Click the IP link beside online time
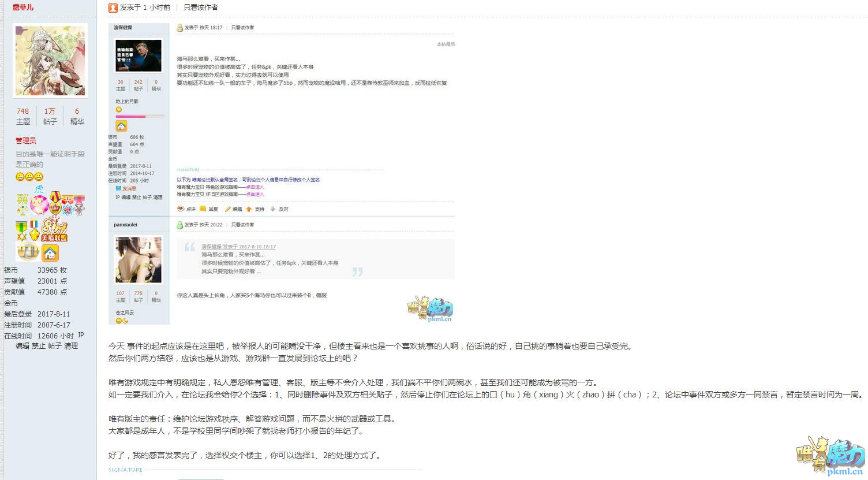Screen dimensions: 868x480 [x=81, y=335]
